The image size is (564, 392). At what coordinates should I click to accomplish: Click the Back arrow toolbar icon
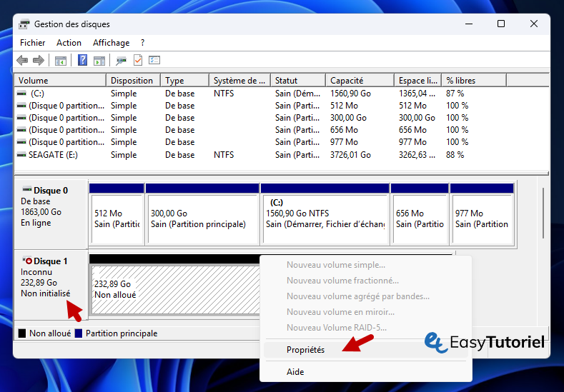coord(22,61)
